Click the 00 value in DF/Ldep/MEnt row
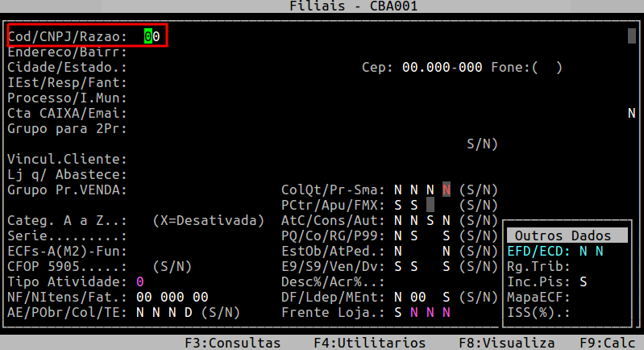The height and width of the screenshot is (350, 644). click(x=418, y=298)
